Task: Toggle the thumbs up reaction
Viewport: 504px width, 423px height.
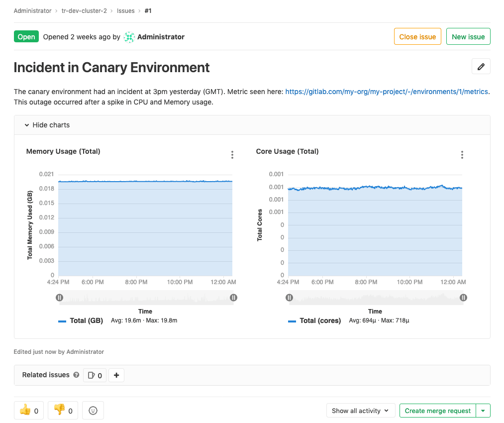Action: click(28, 411)
